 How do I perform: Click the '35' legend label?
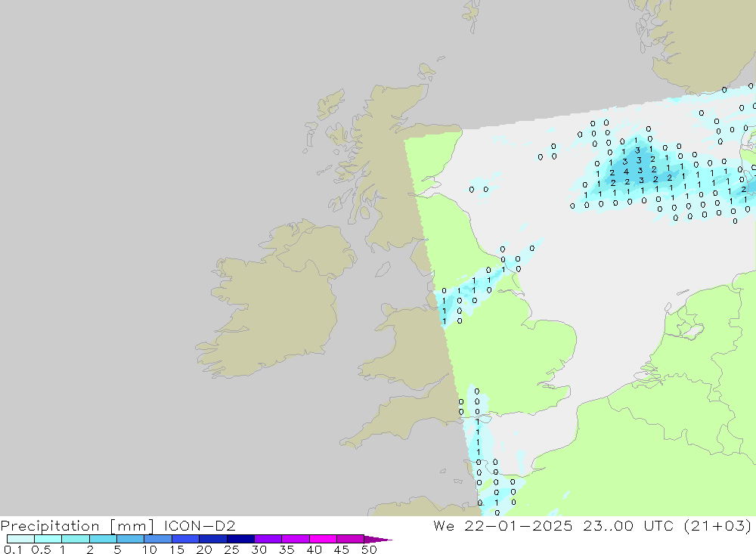287,549
